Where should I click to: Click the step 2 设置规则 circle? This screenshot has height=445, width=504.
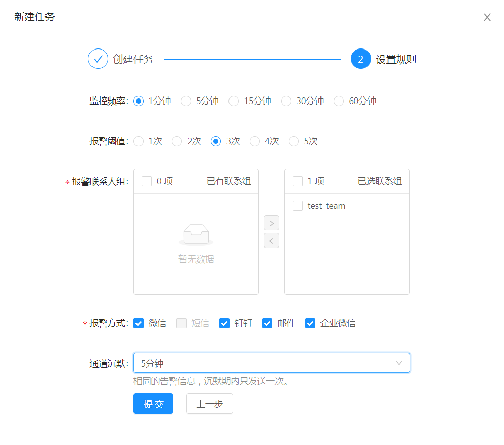360,59
